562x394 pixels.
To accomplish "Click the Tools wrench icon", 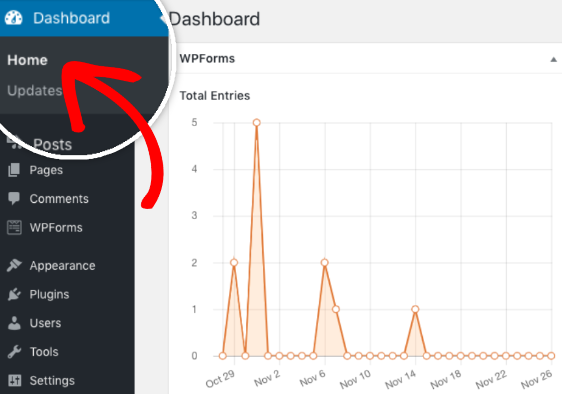I will pyautogui.click(x=14, y=352).
